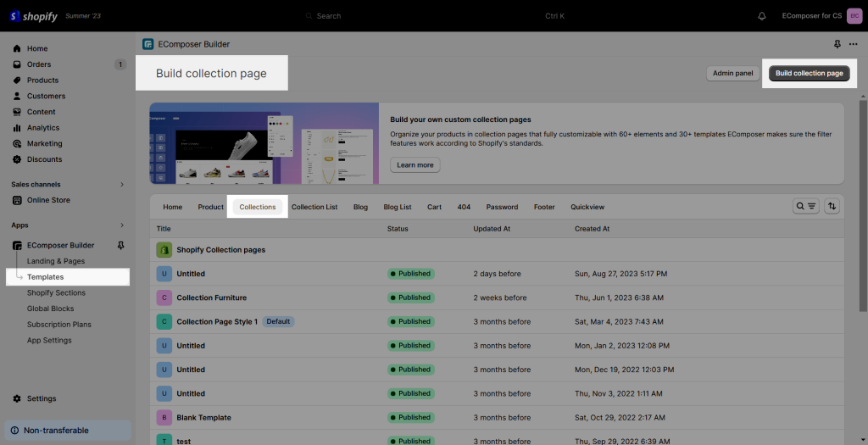The image size is (868, 445).
Task: Click the Published status of Collection Furniture
Action: (x=411, y=298)
